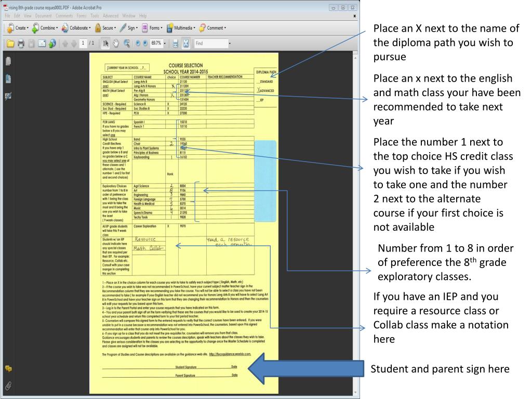Open the Bookmarks navigation panel
Viewport: 532px width, 399px height.
8,79
